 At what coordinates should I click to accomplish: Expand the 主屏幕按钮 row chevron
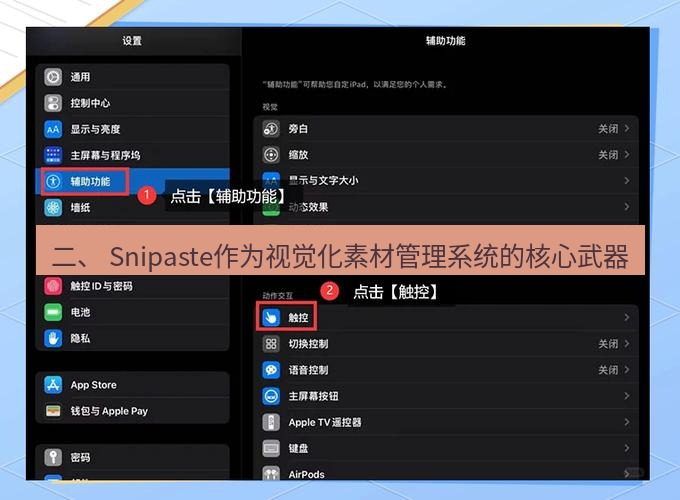[x=627, y=396]
